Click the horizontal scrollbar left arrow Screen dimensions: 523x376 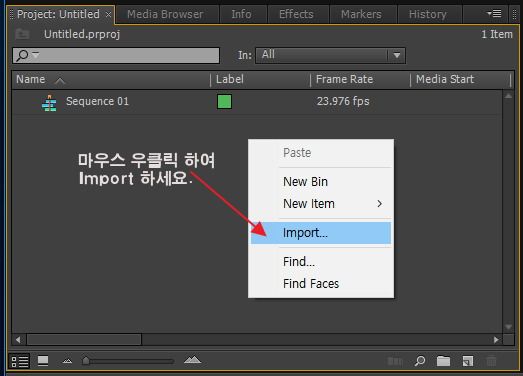point(18,340)
